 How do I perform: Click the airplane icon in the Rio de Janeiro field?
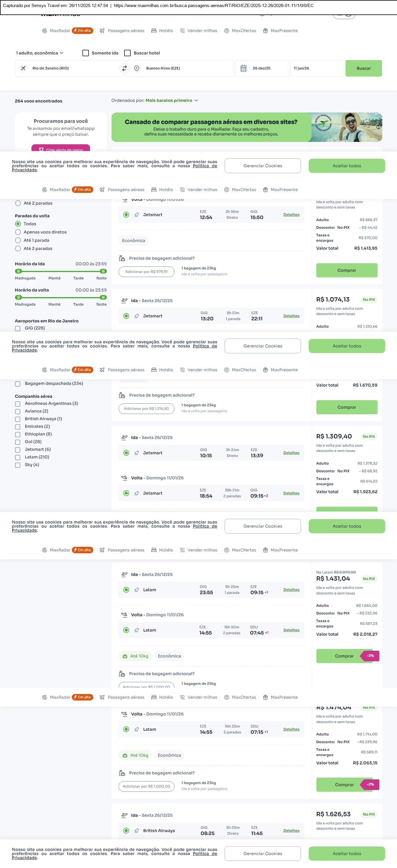[x=23, y=68]
